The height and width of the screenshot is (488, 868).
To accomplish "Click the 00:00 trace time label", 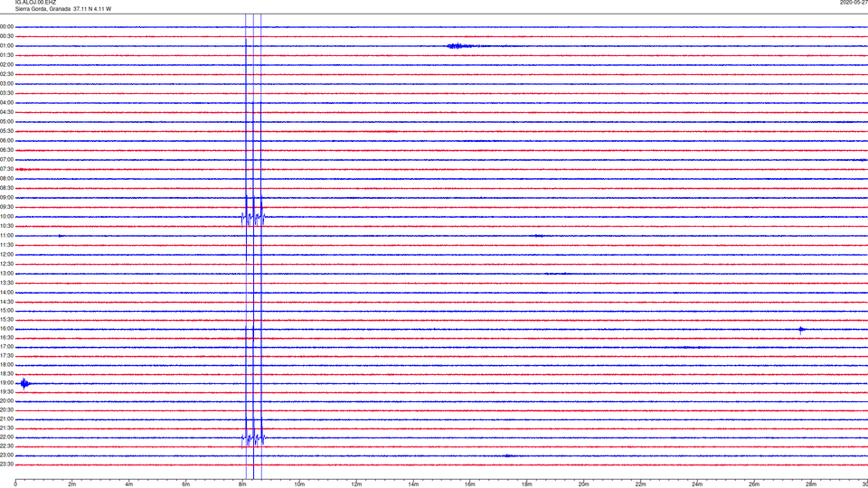I will [6, 26].
